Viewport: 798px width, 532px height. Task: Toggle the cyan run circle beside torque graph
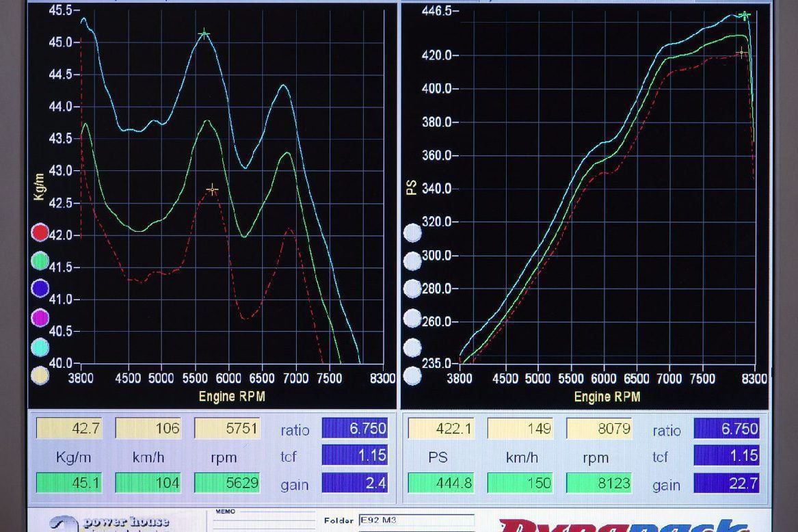pyautogui.click(x=40, y=347)
